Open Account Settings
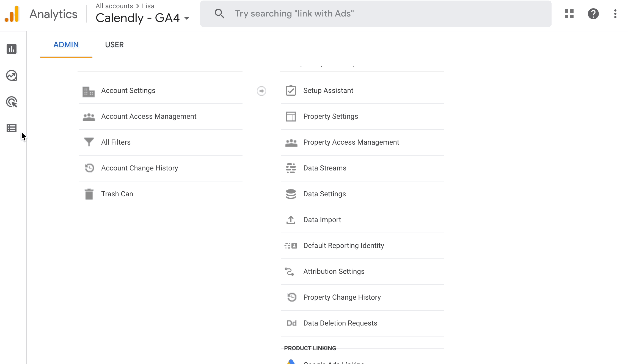The image size is (628, 364). (128, 91)
